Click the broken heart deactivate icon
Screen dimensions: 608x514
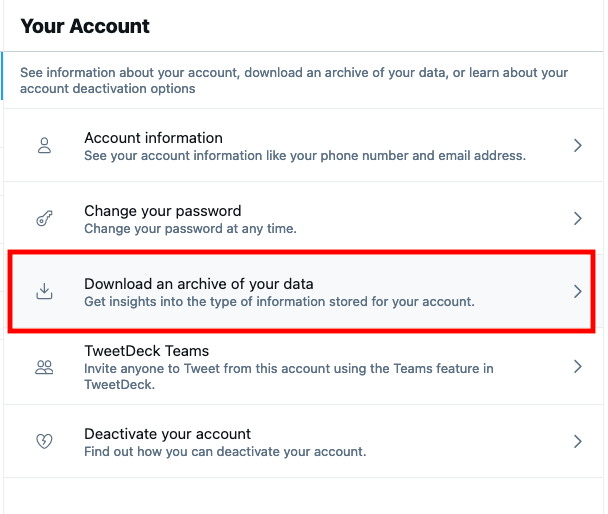pyautogui.click(x=44, y=441)
